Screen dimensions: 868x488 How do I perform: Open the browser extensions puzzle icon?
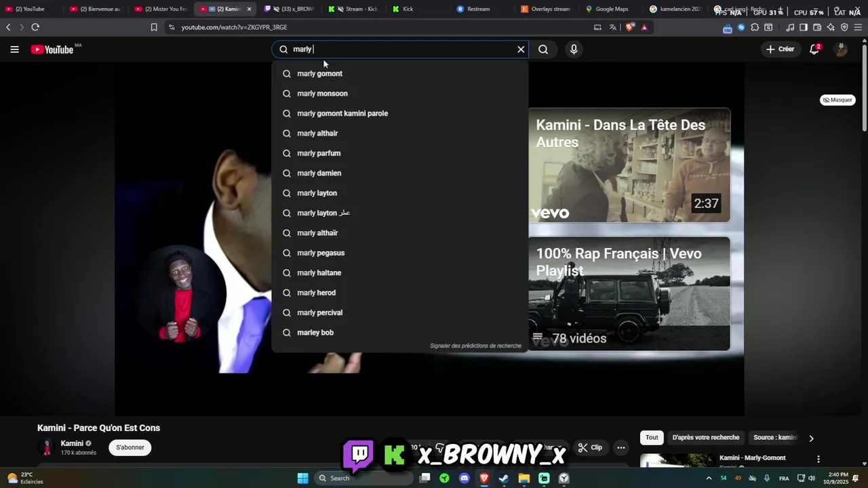point(755,27)
